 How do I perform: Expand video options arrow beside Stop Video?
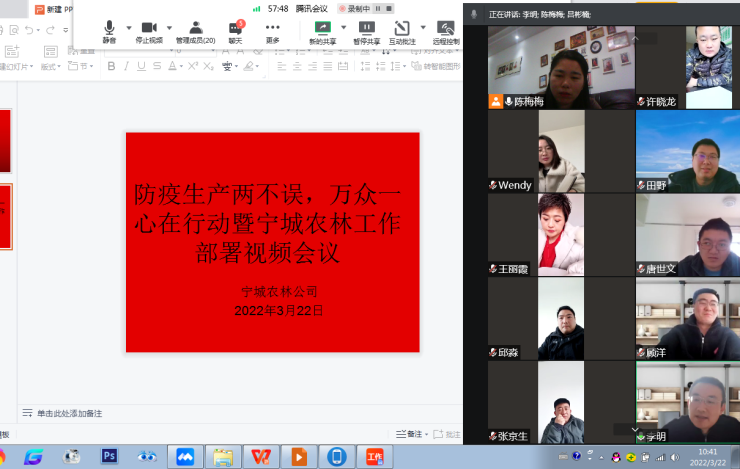[x=169, y=28]
